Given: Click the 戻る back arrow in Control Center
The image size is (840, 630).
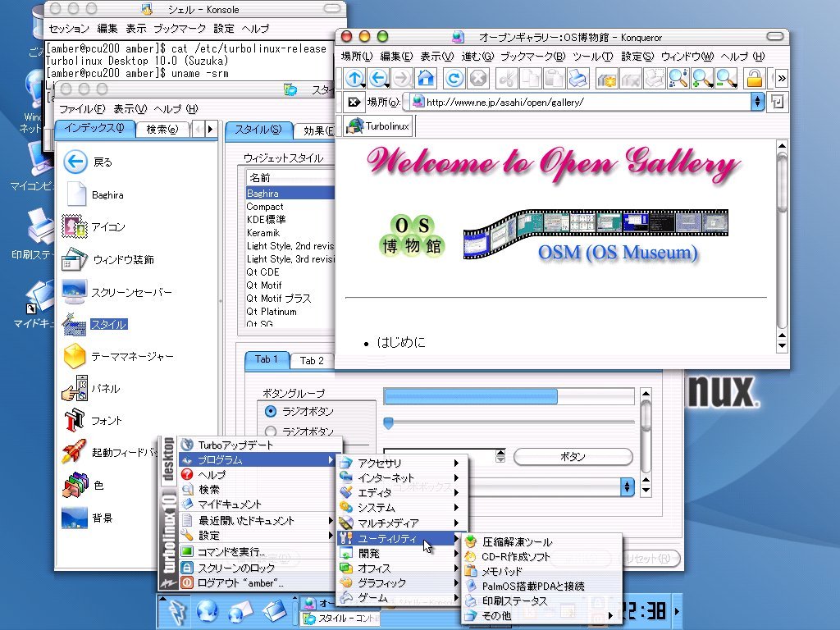Looking at the screenshot, I should point(75,162).
